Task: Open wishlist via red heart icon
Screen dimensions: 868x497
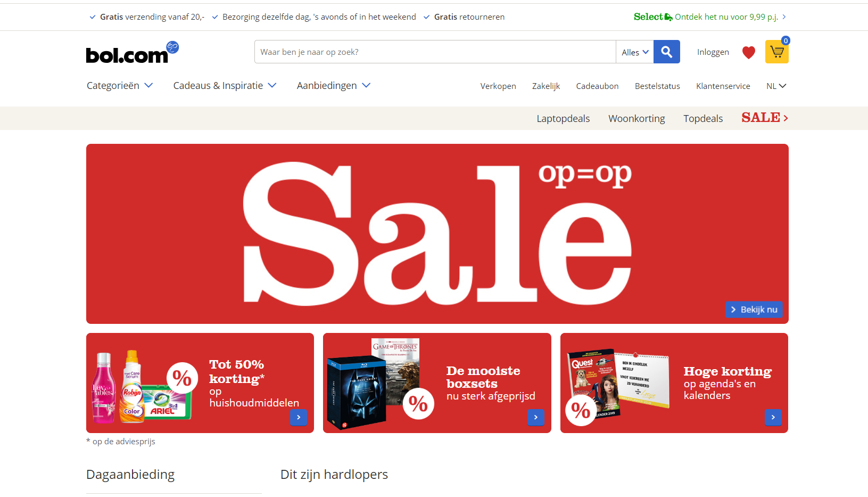Action: [749, 52]
